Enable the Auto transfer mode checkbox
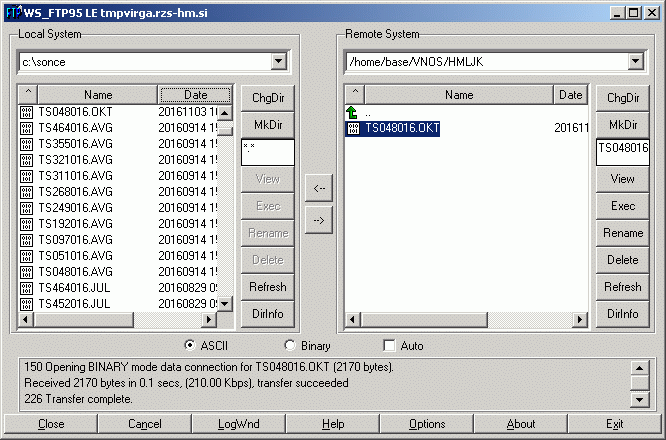666x440 pixels. pos(389,345)
